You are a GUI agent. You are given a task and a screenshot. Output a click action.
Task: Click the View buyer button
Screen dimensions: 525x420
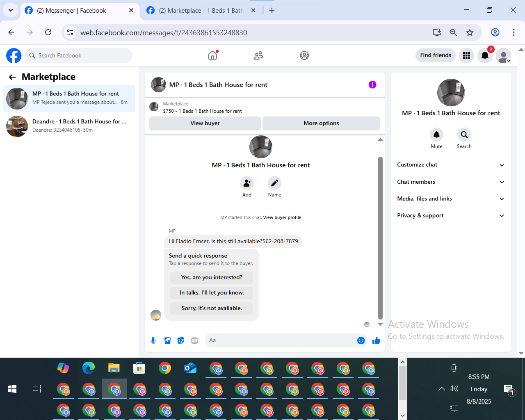205,123
